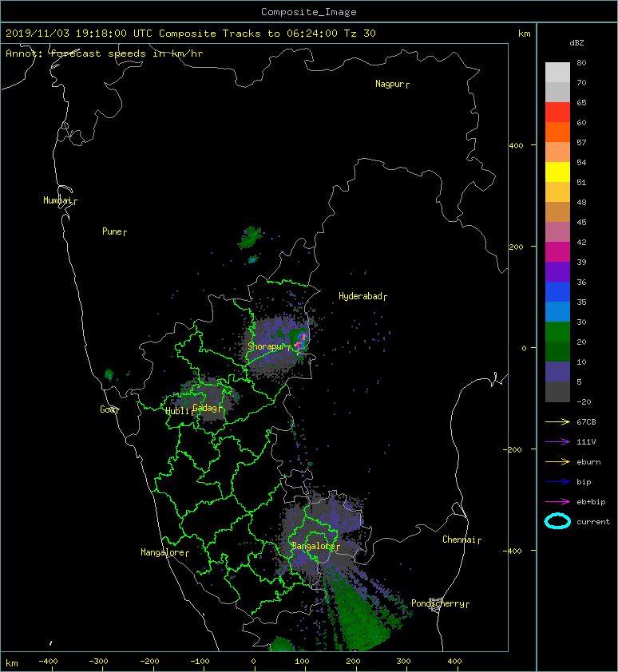
Task: Click the '100' tick on the horizontal axis
Action: click(302, 662)
